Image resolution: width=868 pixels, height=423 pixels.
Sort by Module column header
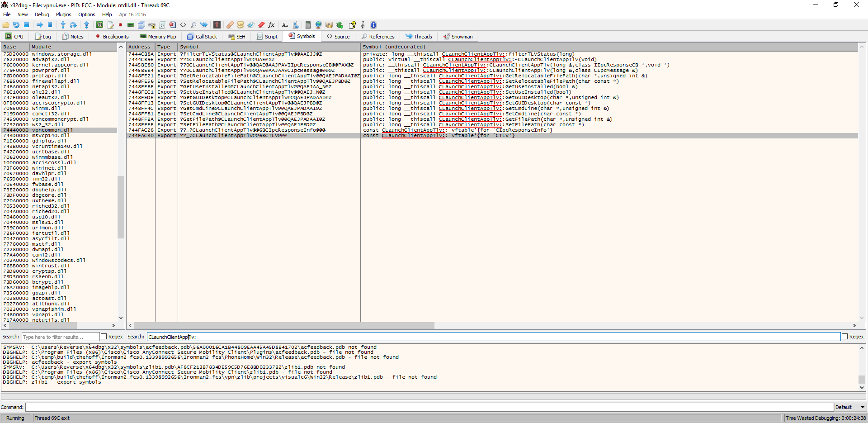coord(74,47)
